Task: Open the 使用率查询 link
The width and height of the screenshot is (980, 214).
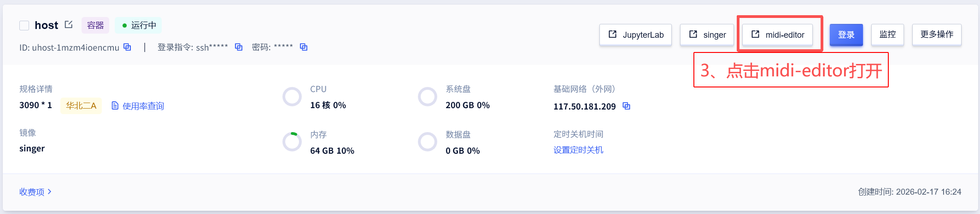Action: (143, 106)
